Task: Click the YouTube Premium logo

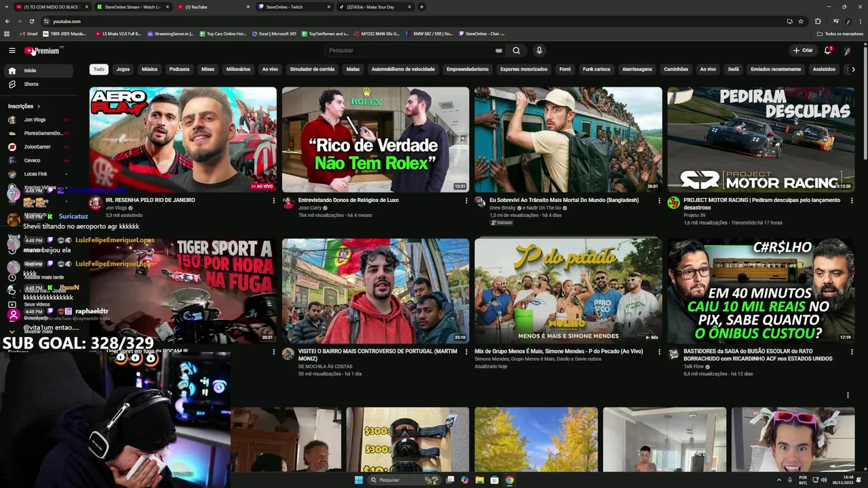Action: pos(43,51)
